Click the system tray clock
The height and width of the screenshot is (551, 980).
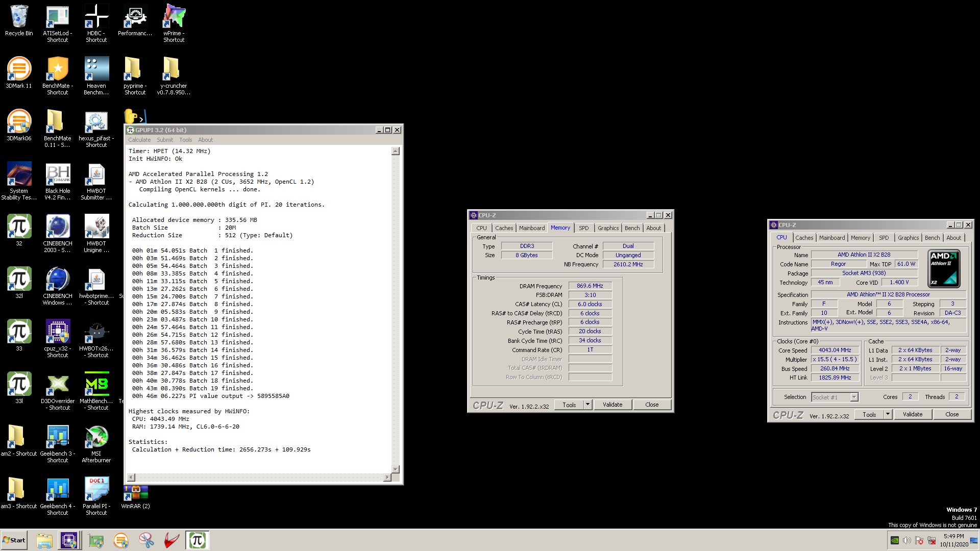pos(953,540)
